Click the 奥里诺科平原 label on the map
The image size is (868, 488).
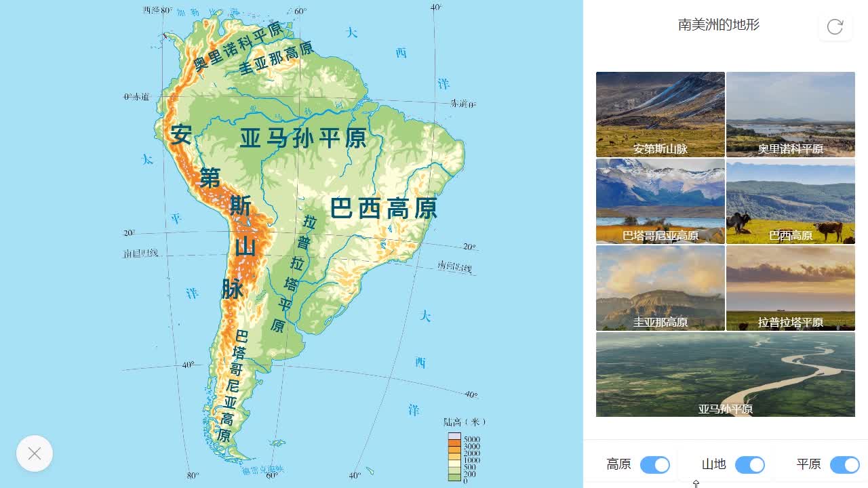(x=238, y=47)
